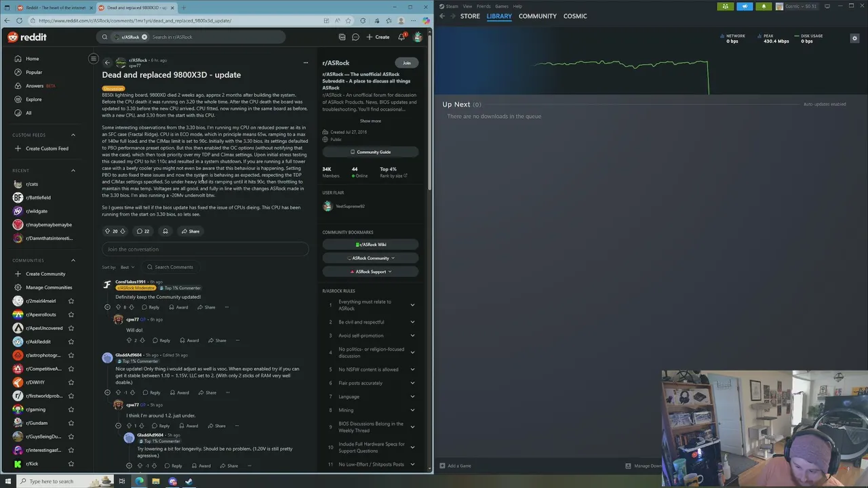Expand the ASRock Support bookmark dropdown
Screen dimensions: 868x488
click(371, 272)
